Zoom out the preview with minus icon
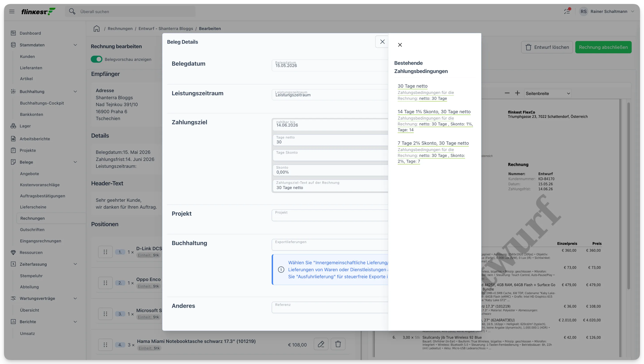644x364 pixels. 507,93
